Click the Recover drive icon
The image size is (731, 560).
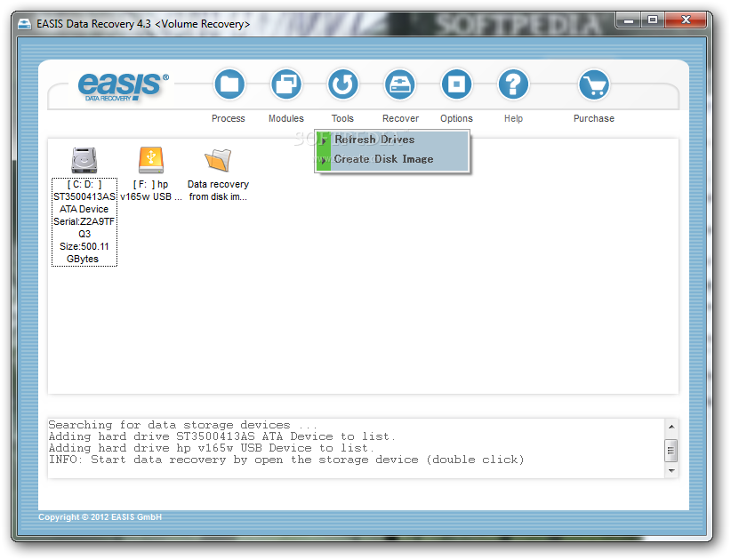click(x=400, y=84)
